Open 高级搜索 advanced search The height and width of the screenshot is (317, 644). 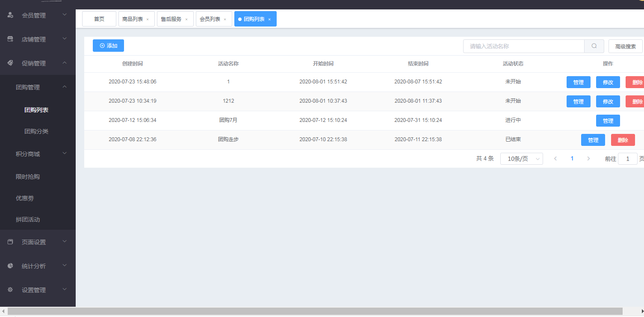(625, 46)
